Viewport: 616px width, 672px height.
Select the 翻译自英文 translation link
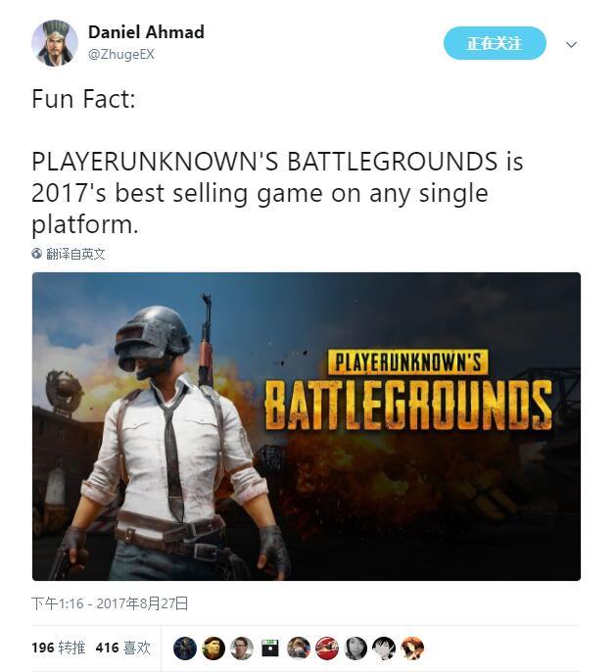[x=75, y=254]
